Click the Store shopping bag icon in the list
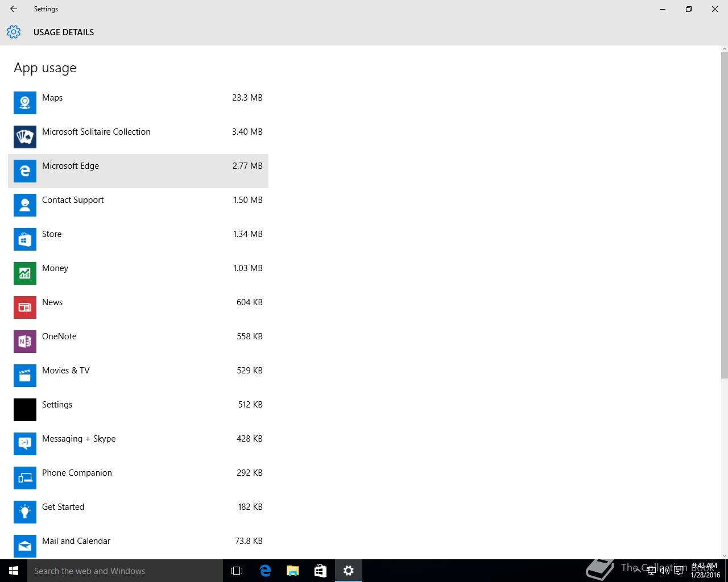The image size is (728, 582). (x=25, y=239)
